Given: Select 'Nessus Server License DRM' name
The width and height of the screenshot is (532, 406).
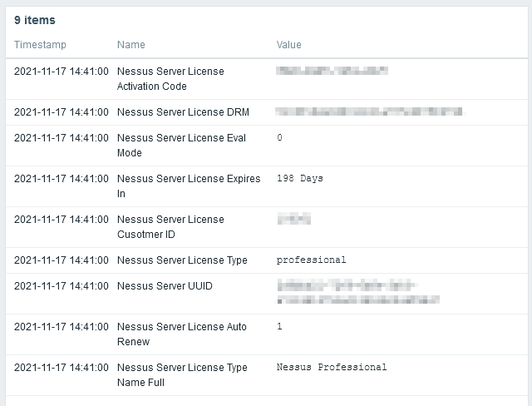Looking at the screenshot, I should pos(183,112).
